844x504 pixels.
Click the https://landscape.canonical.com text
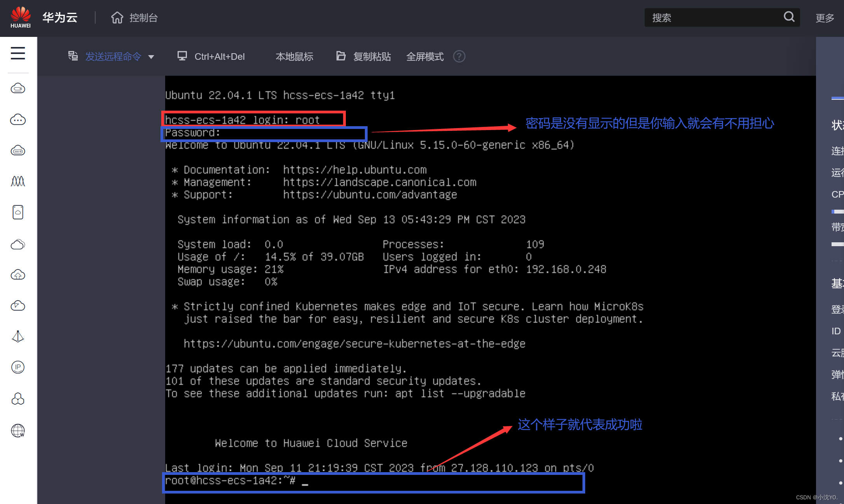(x=380, y=182)
